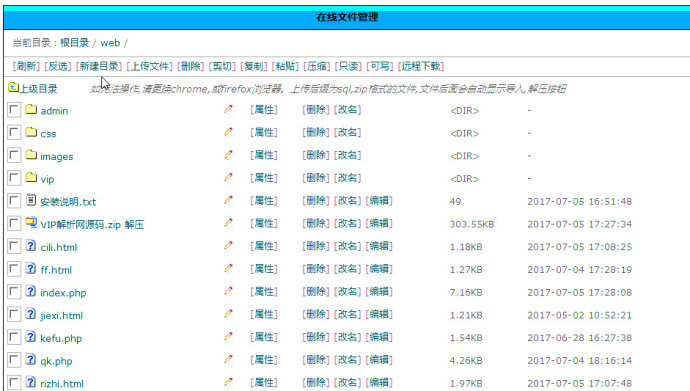Image resolution: width=690 pixels, height=391 pixels.
Task: Click 改名 for kefu.php
Action: [348, 337]
